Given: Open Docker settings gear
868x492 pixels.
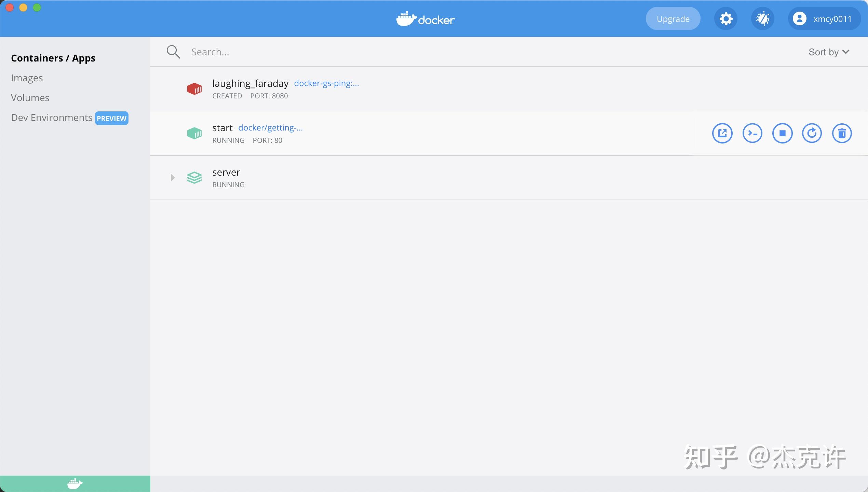Looking at the screenshot, I should coord(726,19).
